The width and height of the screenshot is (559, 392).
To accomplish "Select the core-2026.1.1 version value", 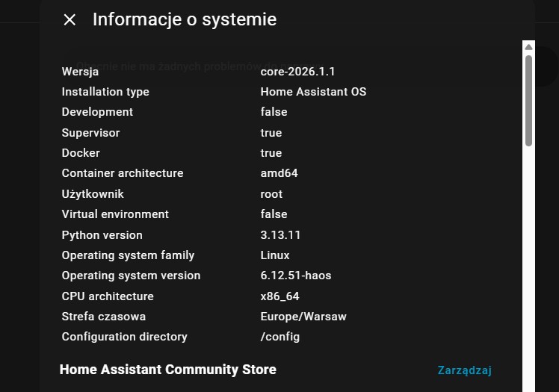I will tap(297, 72).
